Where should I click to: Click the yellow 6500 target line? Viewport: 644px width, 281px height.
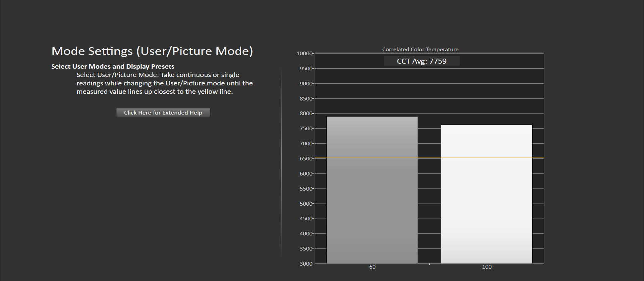point(429,158)
